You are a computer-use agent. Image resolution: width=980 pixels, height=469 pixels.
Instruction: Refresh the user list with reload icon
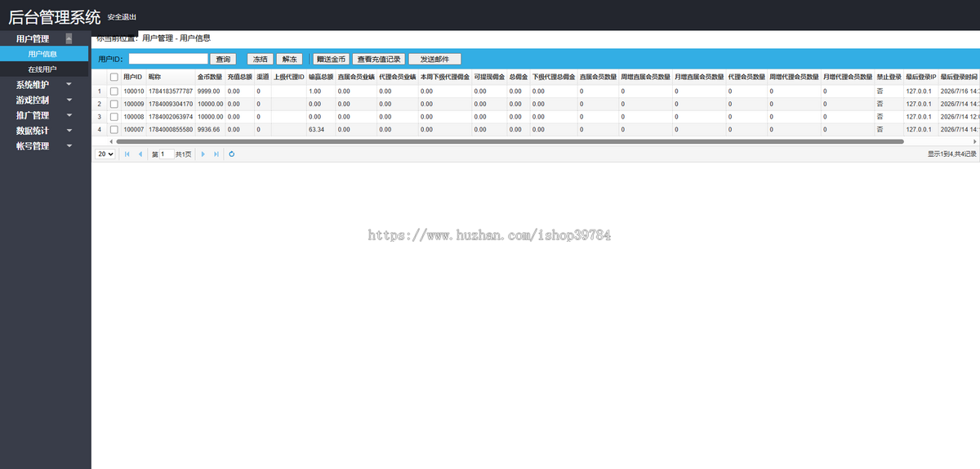232,154
